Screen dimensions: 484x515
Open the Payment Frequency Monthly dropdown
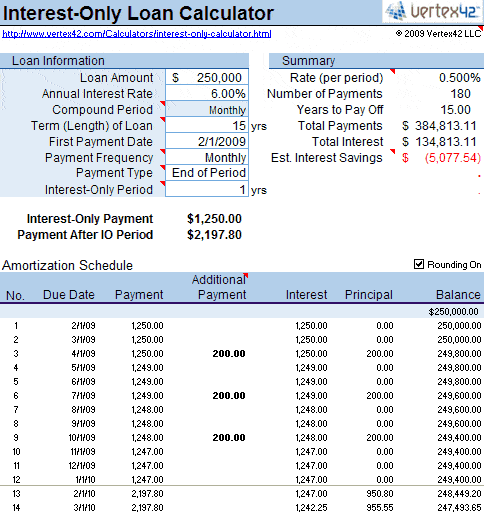point(207,158)
